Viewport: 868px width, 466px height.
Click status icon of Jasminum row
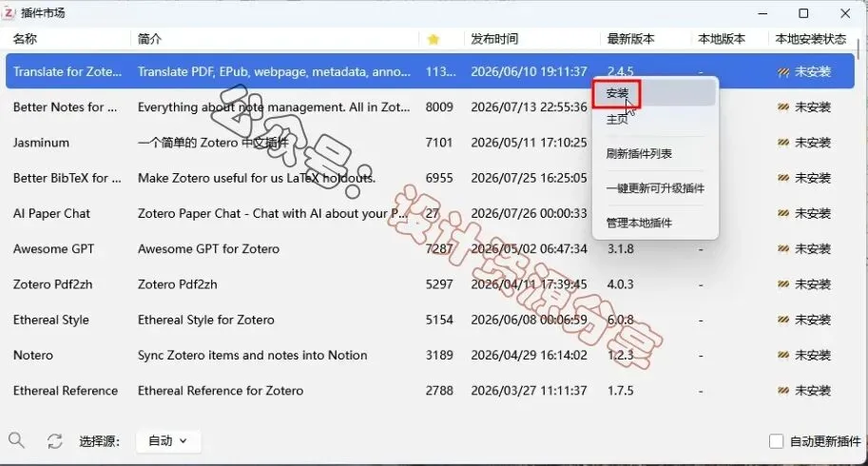tap(782, 143)
